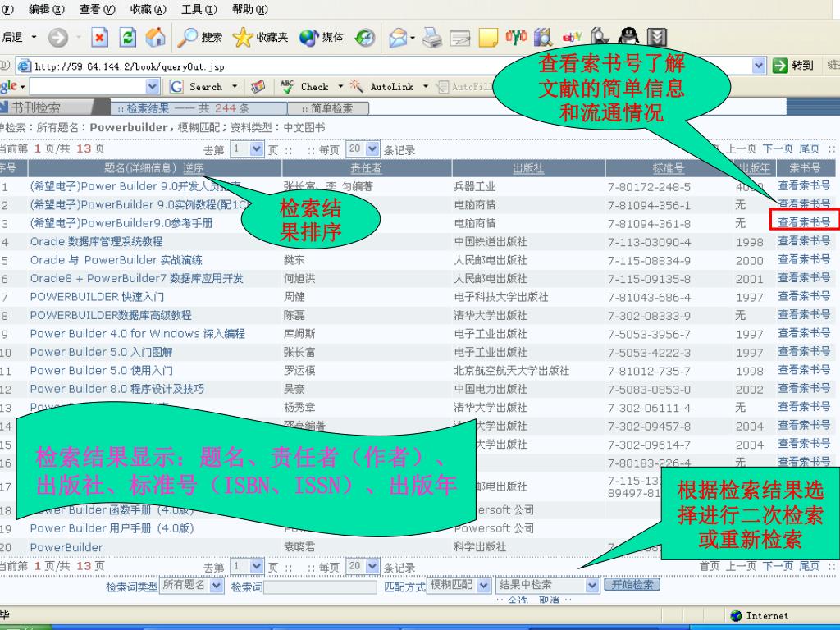Open title Oracle 数据库管理系统教程
The image size is (840, 630).
[x=97, y=242]
